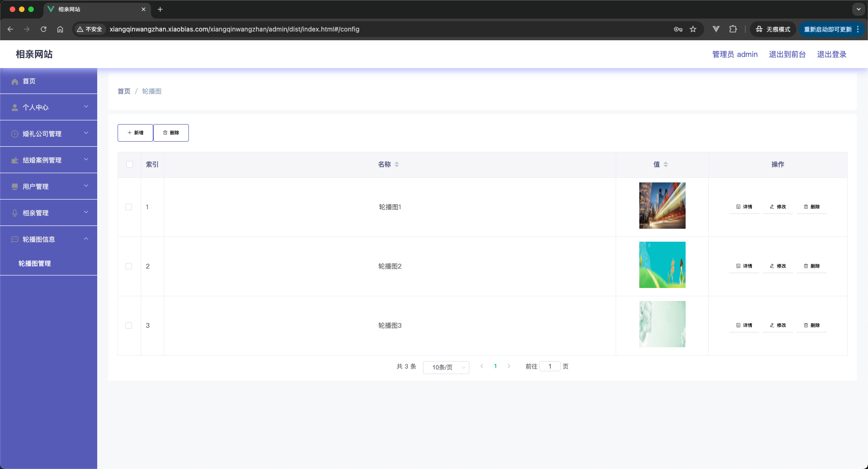This screenshot has height=469, width=868.
Task: Click 删除 for 轮播图2
Action: [x=812, y=266]
